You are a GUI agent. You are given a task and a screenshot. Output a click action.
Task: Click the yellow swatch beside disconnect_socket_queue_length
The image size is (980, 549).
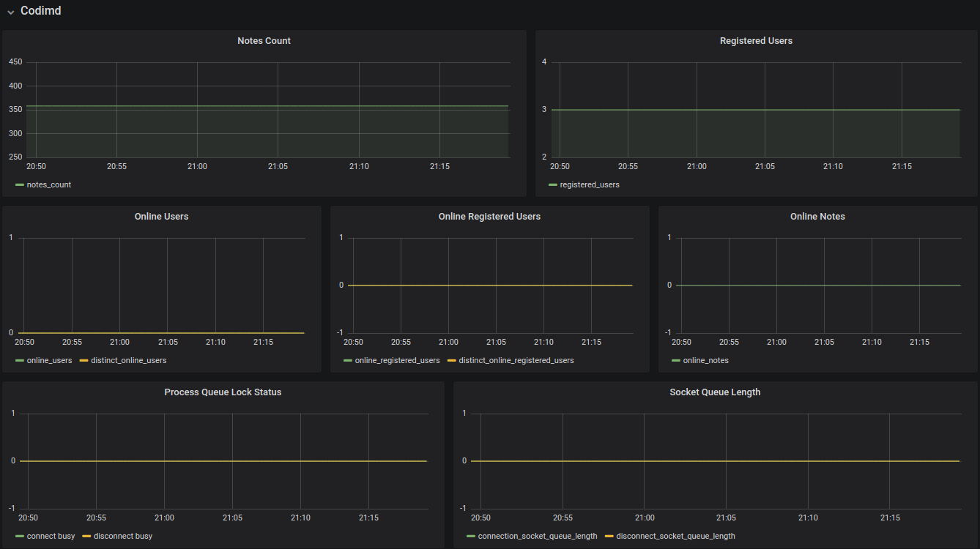(609, 537)
